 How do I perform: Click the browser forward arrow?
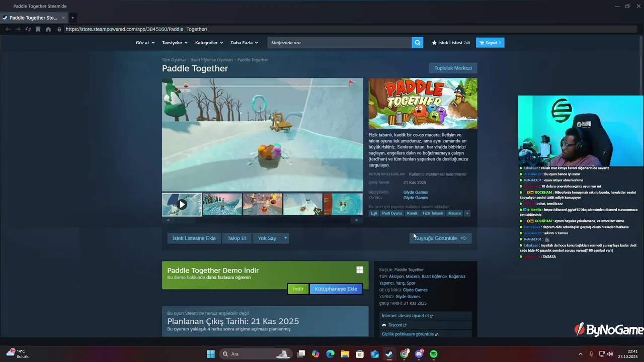pos(18,29)
